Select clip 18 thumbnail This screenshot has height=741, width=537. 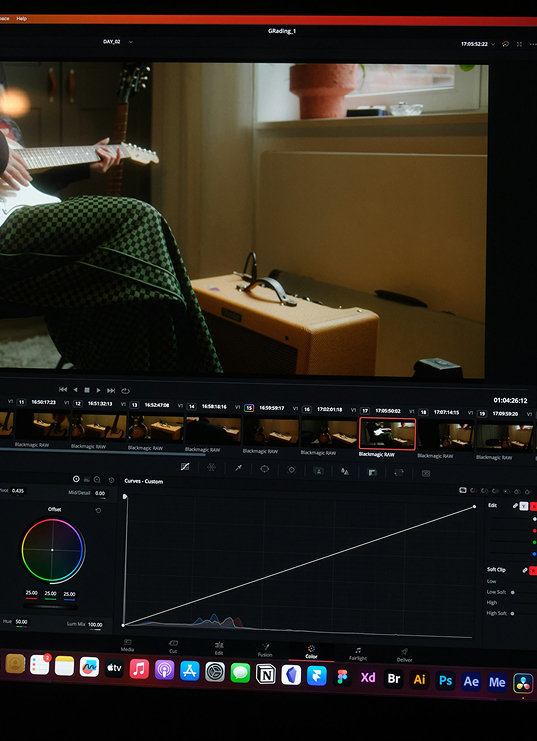446,435
